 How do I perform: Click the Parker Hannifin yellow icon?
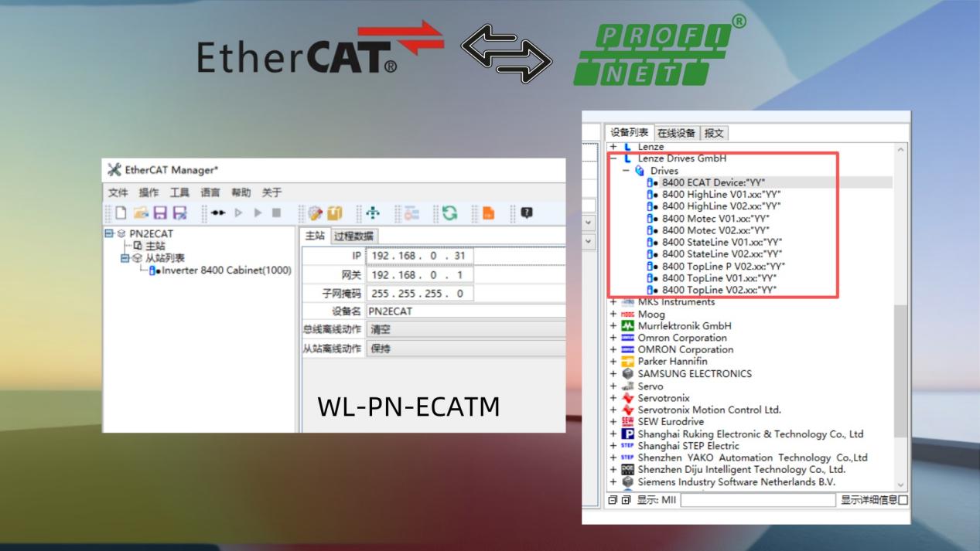click(x=627, y=362)
